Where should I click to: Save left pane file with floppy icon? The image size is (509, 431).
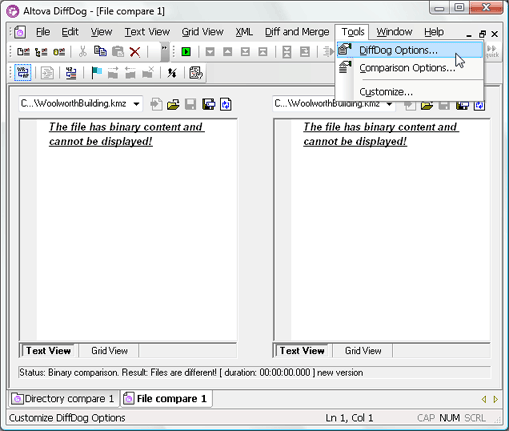coord(191,105)
